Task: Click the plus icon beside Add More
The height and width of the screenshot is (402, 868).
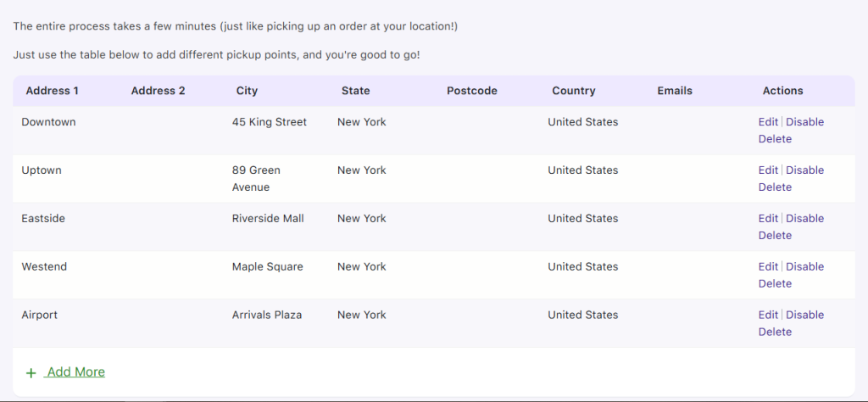Action: click(31, 373)
